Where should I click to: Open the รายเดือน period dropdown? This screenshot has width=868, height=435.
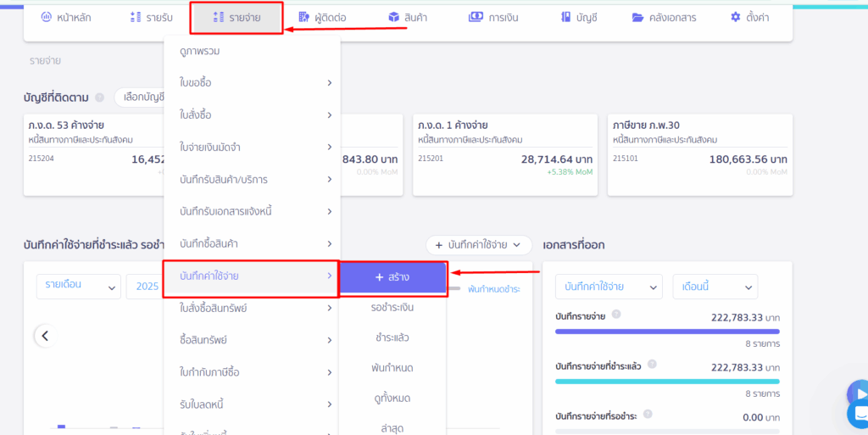(x=78, y=286)
